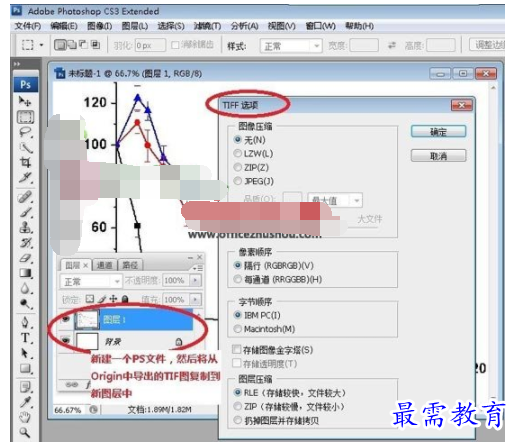Click Intersect with Selection mode icon
Screen dimensions: 514x446
[x=95, y=45]
